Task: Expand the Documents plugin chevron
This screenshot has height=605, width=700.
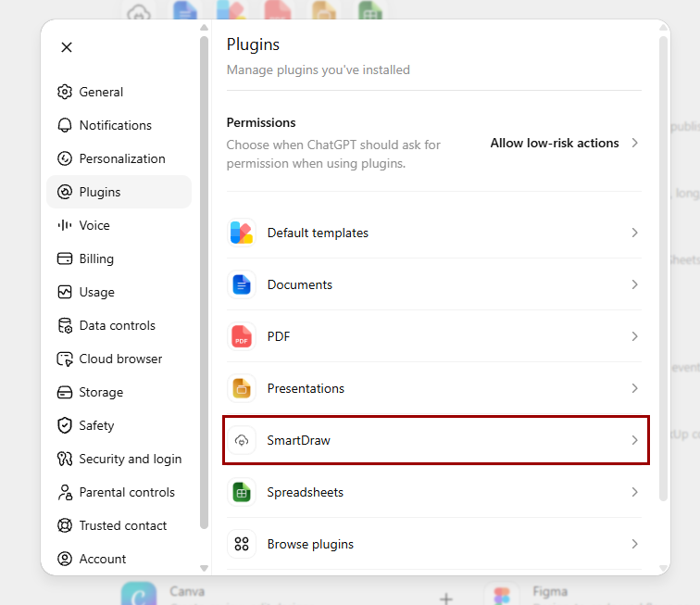Action: pos(634,284)
